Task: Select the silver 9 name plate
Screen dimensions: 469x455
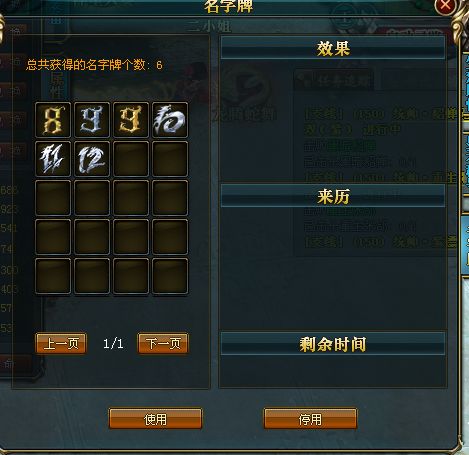Action: 92,120
